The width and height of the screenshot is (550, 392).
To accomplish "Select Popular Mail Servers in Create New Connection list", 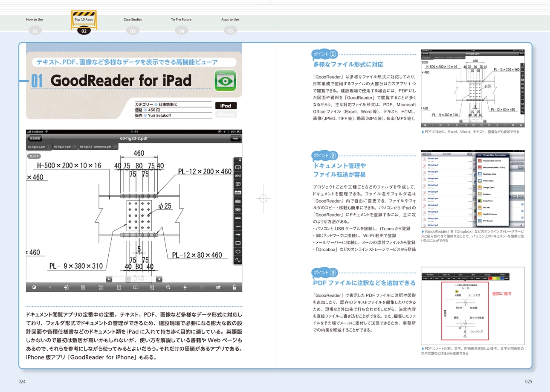I will click(492, 161).
